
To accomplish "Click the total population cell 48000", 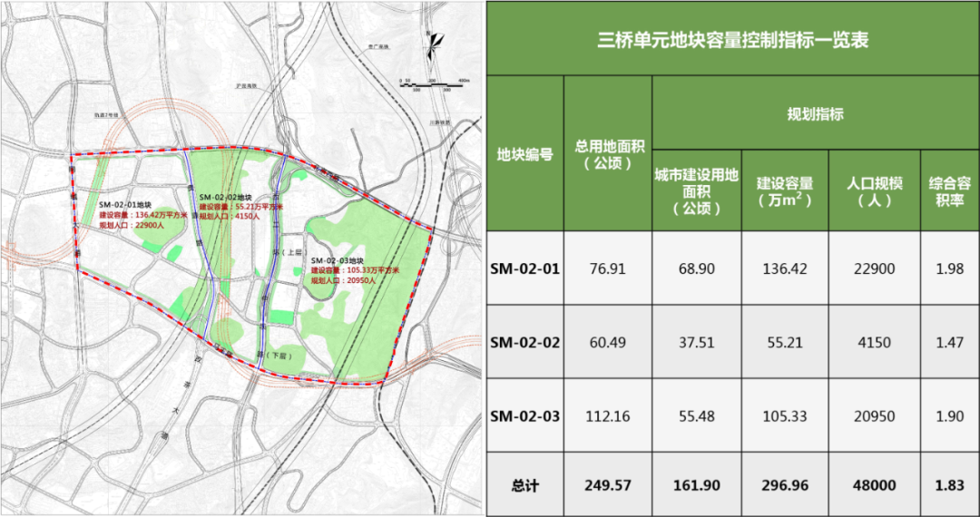I will [873, 485].
